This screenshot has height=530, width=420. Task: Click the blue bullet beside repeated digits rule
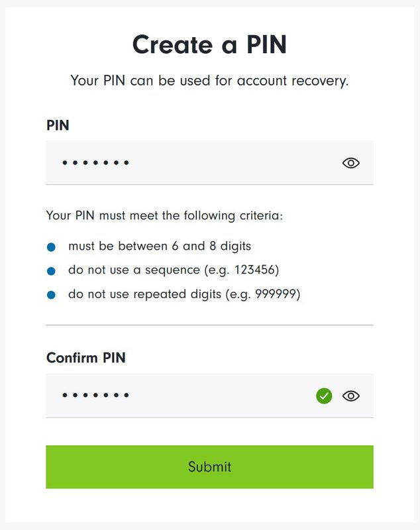[x=54, y=292]
